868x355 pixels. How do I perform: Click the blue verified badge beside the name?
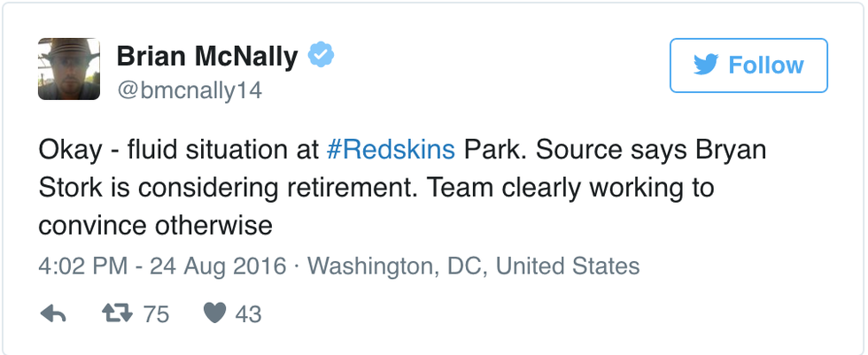tap(320, 57)
